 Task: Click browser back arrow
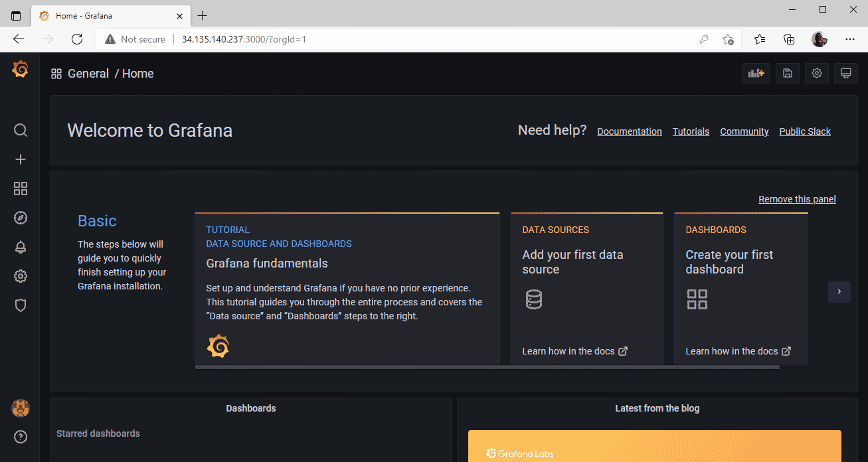coord(19,39)
